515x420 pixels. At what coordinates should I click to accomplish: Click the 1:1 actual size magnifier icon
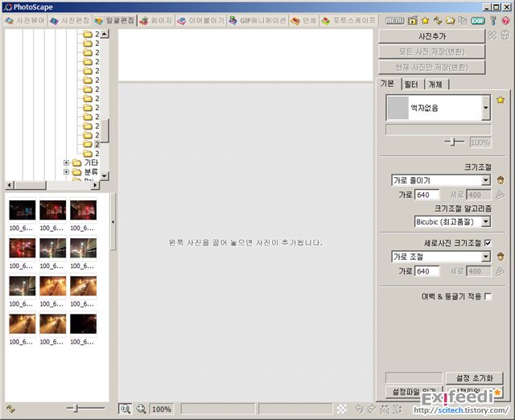click(126, 409)
